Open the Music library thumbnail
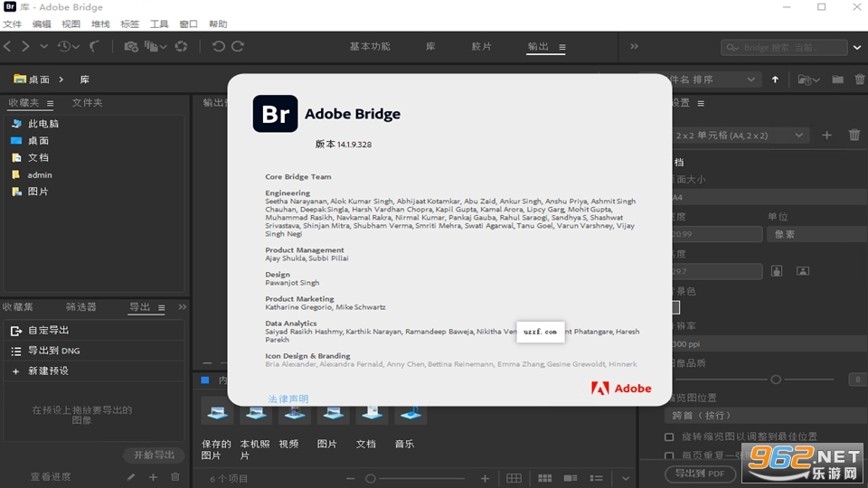The width and height of the screenshot is (868, 488). (x=410, y=413)
